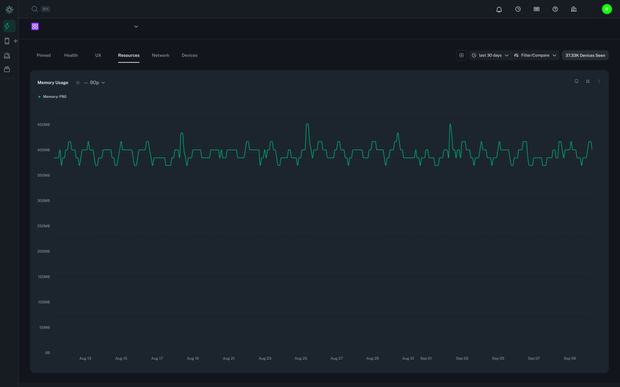
Task: Open the last 30 days dropdown
Action: point(490,55)
